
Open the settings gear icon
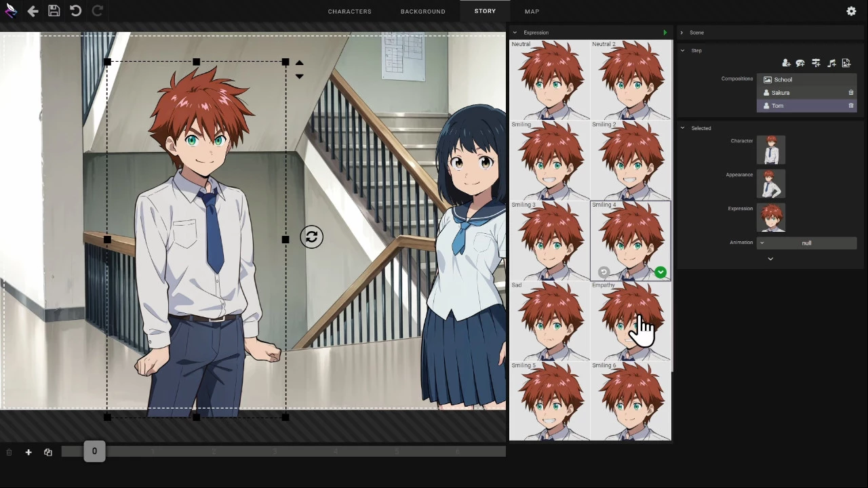click(x=851, y=11)
